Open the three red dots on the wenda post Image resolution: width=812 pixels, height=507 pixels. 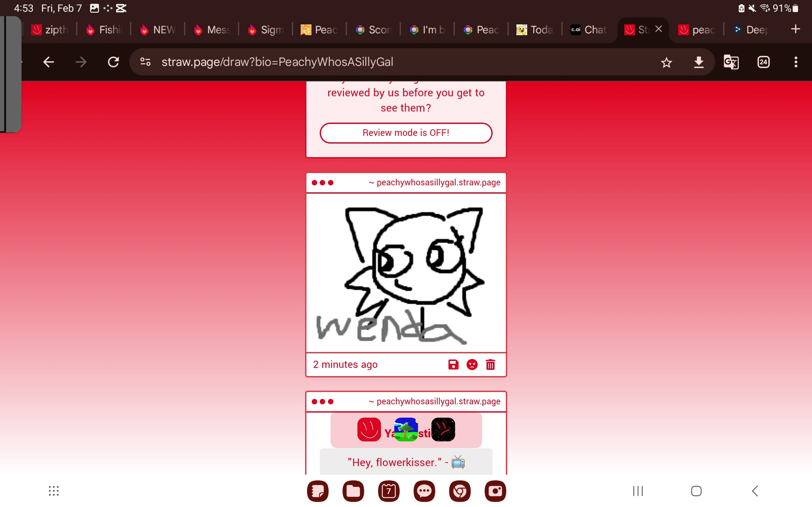(322, 183)
